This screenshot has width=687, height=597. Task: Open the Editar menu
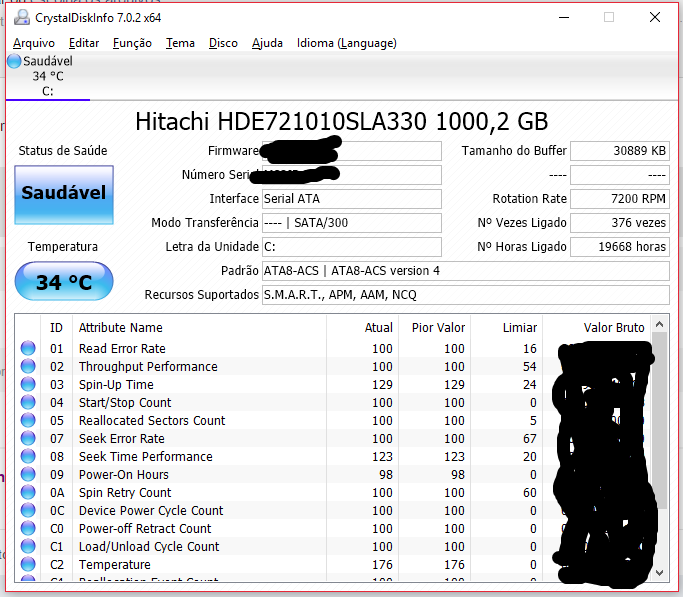(x=84, y=43)
